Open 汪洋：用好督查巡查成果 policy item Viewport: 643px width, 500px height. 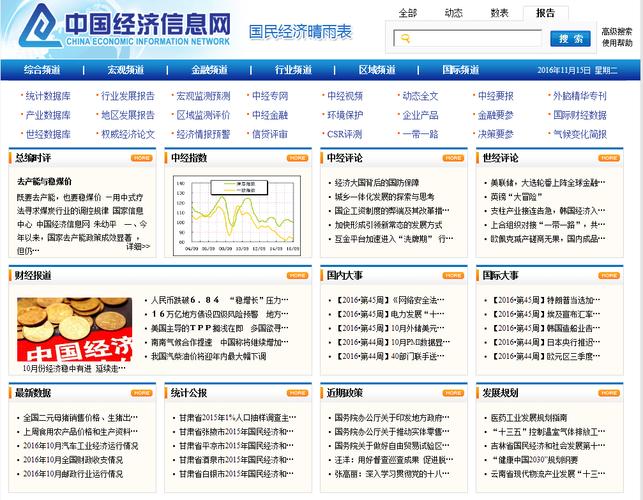tap(394, 460)
